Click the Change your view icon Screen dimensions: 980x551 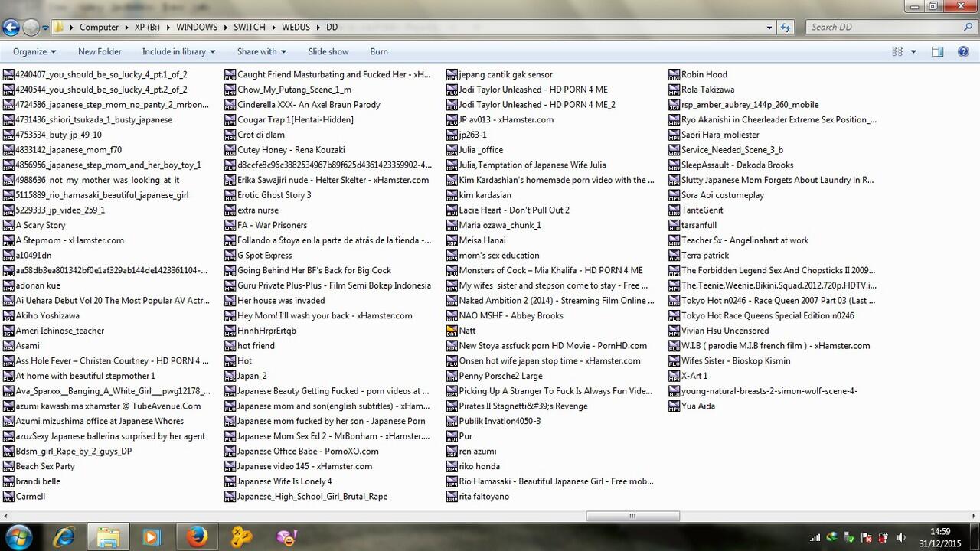[x=897, y=51]
